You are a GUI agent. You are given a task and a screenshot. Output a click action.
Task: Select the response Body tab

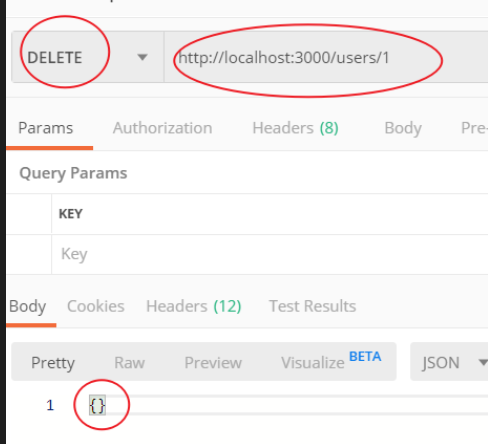pos(28,307)
